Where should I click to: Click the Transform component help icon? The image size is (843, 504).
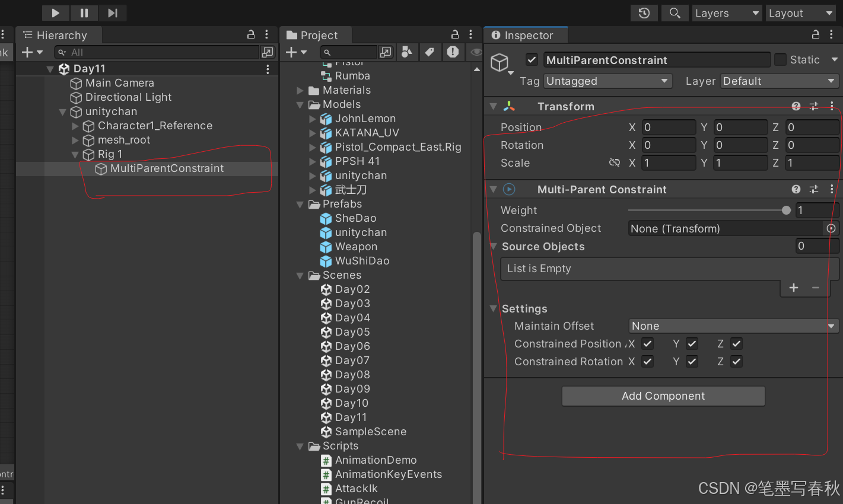(x=796, y=106)
